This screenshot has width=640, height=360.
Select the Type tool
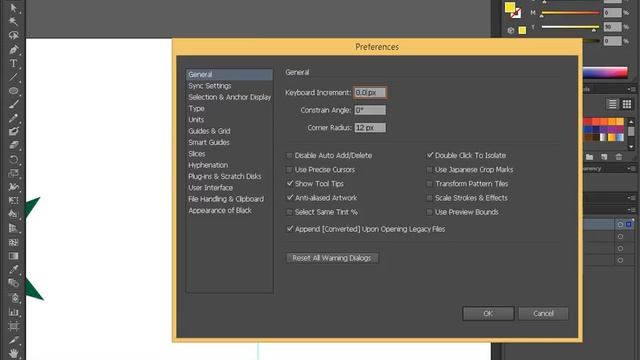(13, 63)
